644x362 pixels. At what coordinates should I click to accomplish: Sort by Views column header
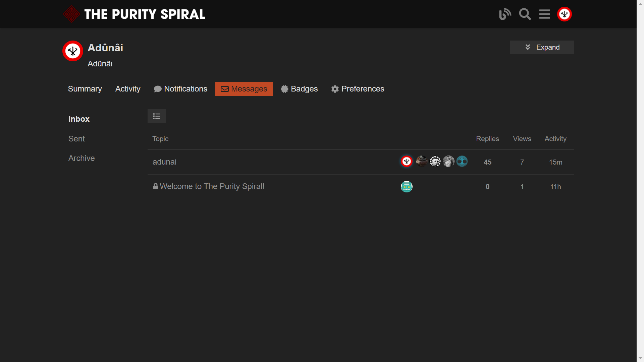(522, 139)
